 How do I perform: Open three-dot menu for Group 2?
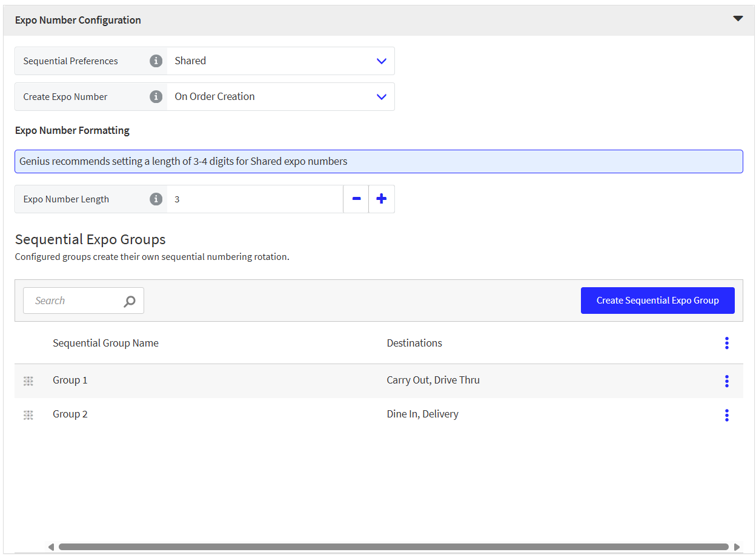click(726, 415)
